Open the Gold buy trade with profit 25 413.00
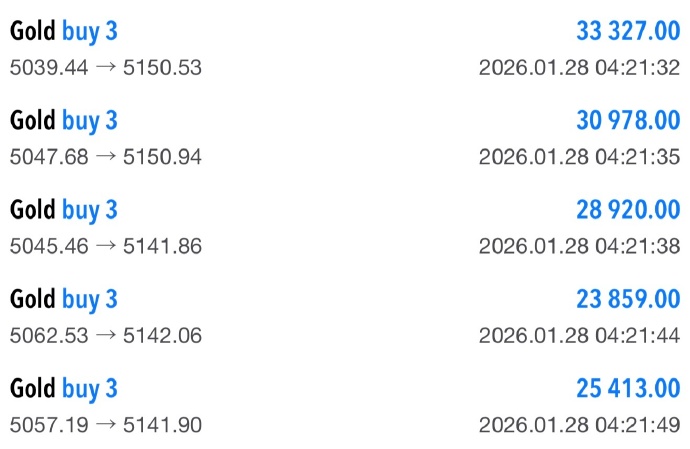The image size is (690, 449). coord(64,387)
